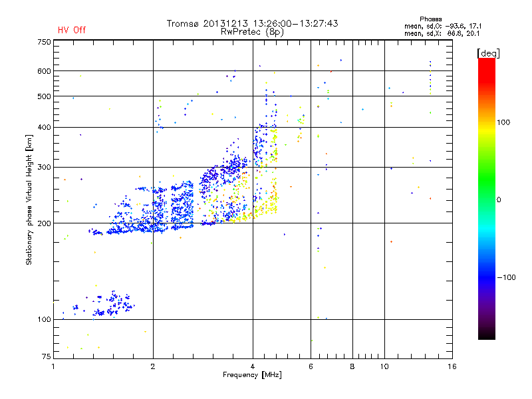Click the colorbar '-100' tick label
The width and height of the screenshot is (532, 399).
507,277
